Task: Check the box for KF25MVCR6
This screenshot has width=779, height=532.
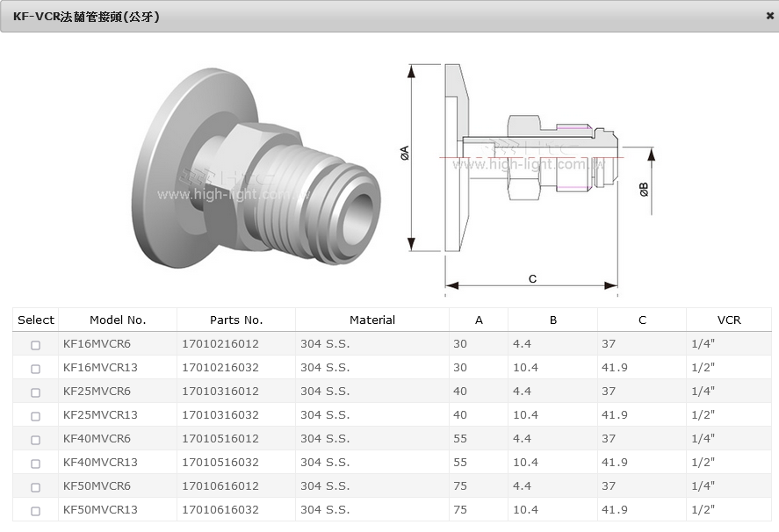Action: (35, 392)
